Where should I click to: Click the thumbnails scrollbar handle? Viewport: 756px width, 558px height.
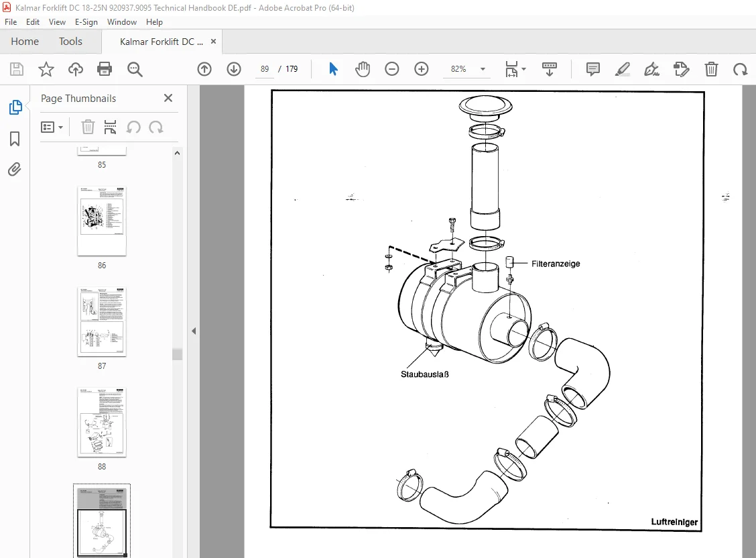177,354
